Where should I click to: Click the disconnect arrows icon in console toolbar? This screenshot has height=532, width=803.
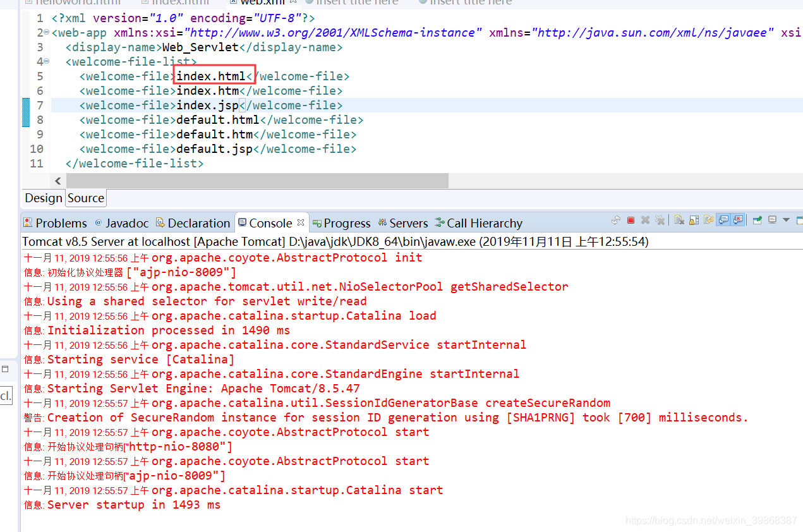[x=616, y=220]
